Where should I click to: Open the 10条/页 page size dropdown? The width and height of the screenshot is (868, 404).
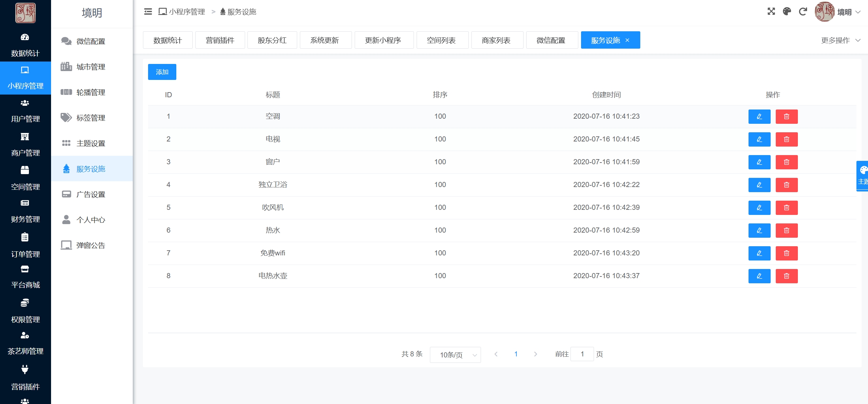[x=455, y=355]
